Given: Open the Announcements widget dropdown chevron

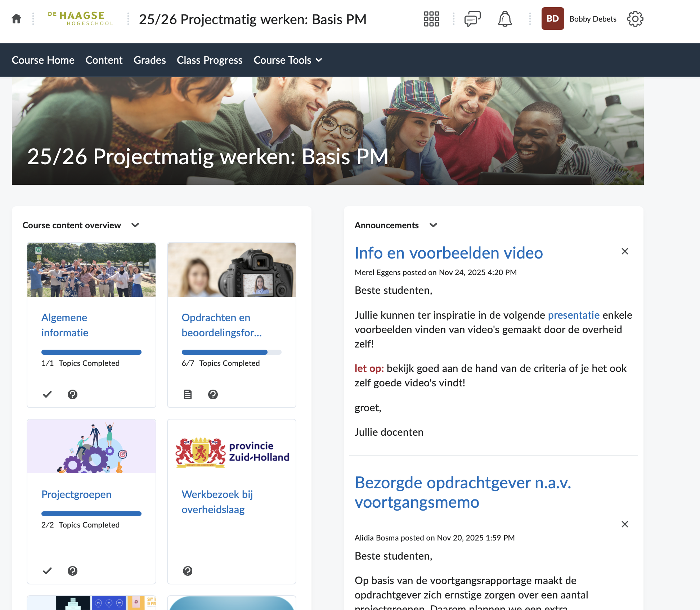Looking at the screenshot, I should click(433, 225).
